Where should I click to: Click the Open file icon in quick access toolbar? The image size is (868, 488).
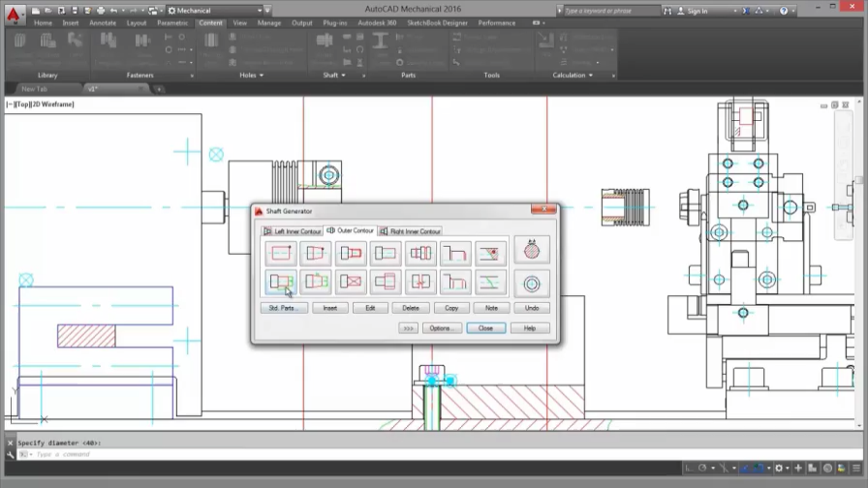click(48, 11)
